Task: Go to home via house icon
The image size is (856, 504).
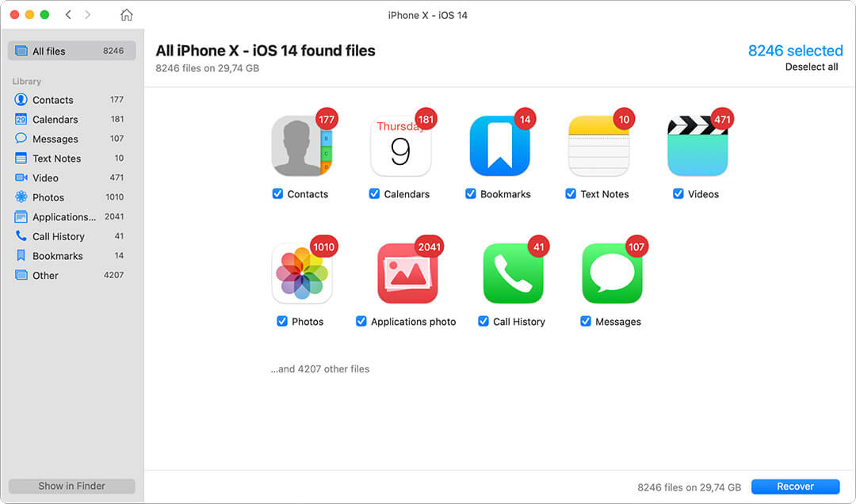Action: click(126, 15)
